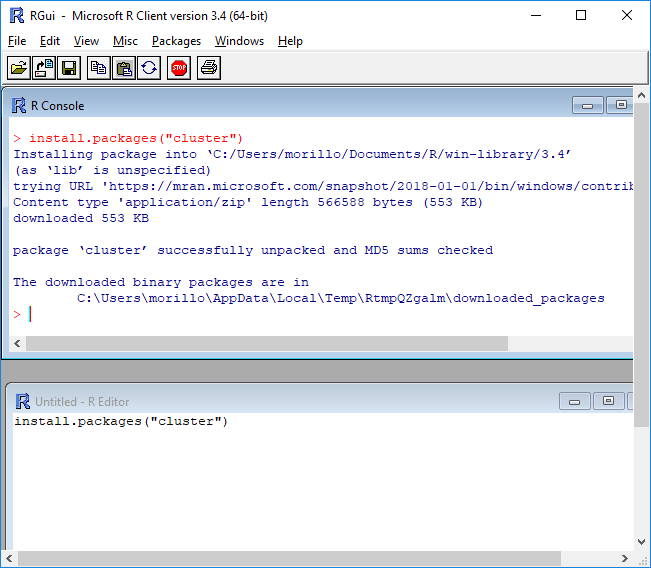Image resolution: width=651 pixels, height=568 pixels.
Task: Click main window horizontal scrollbar right arrow
Action: (x=625, y=558)
